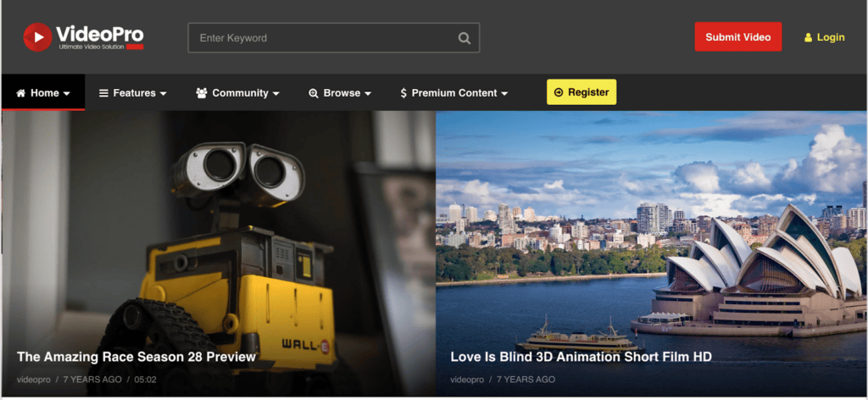Click the people icon on Community

click(202, 93)
